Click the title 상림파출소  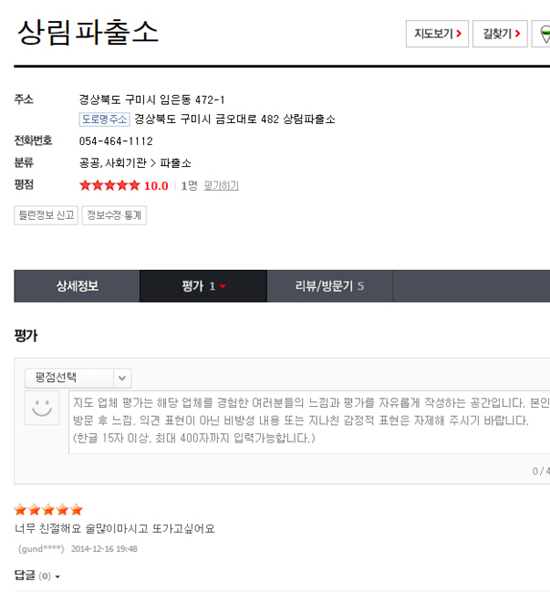pos(88,32)
